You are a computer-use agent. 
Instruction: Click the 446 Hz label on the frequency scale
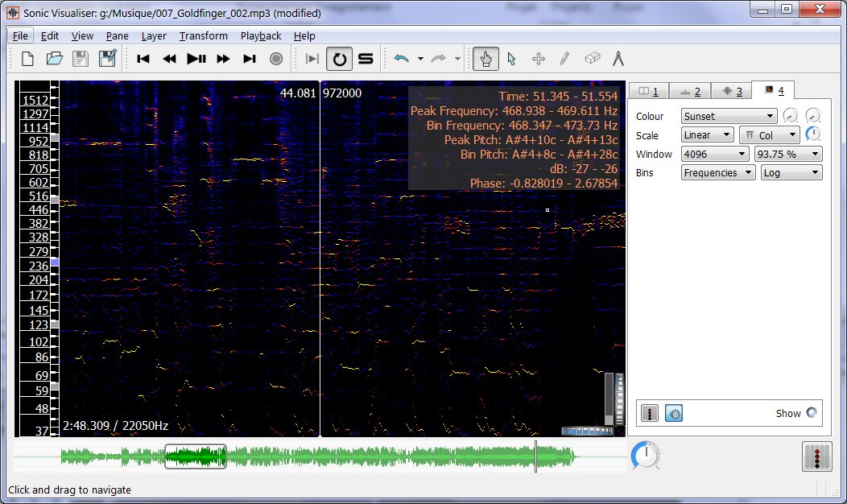(39, 209)
